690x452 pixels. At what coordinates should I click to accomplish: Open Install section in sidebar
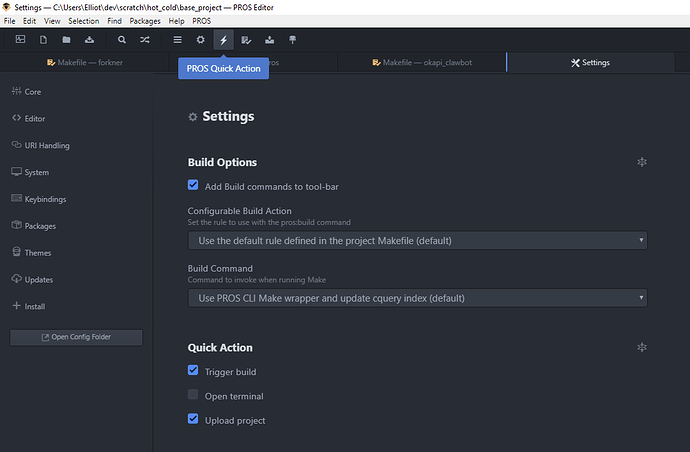29,306
